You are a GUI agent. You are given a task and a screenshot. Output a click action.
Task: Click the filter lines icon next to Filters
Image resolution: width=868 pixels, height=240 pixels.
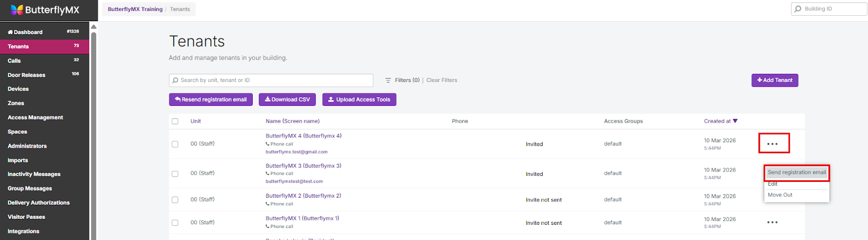pyautogui.click(x=388, y=80)
